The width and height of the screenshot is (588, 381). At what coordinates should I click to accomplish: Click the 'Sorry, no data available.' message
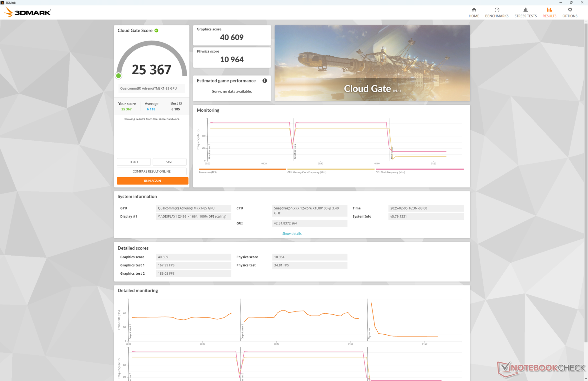click(232, 91)
